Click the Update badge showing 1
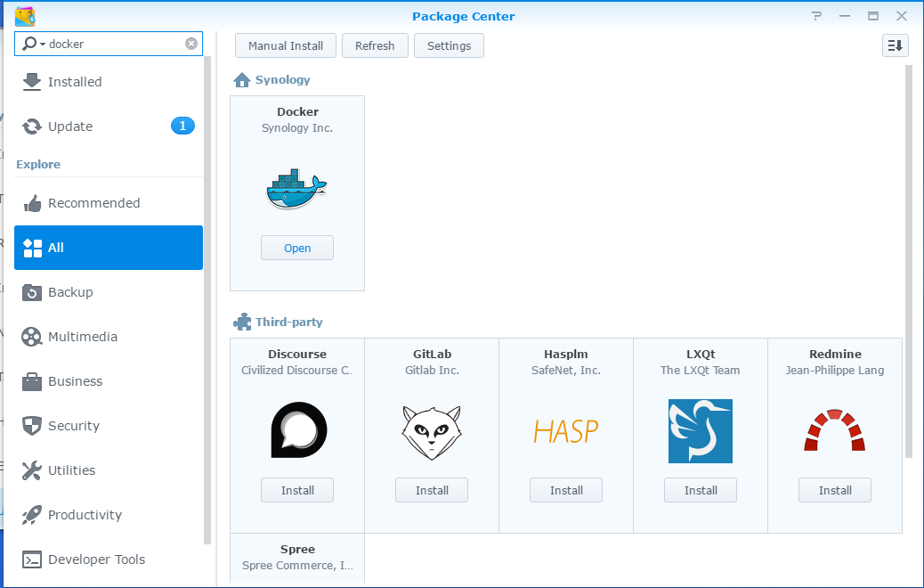Image resolution: width=924 pixels, height=588 pixels. (x=182, y=126)
